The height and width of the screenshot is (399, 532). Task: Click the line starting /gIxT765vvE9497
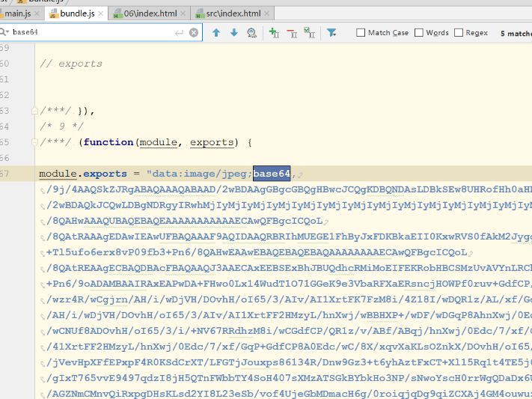[x=289, y=378]
